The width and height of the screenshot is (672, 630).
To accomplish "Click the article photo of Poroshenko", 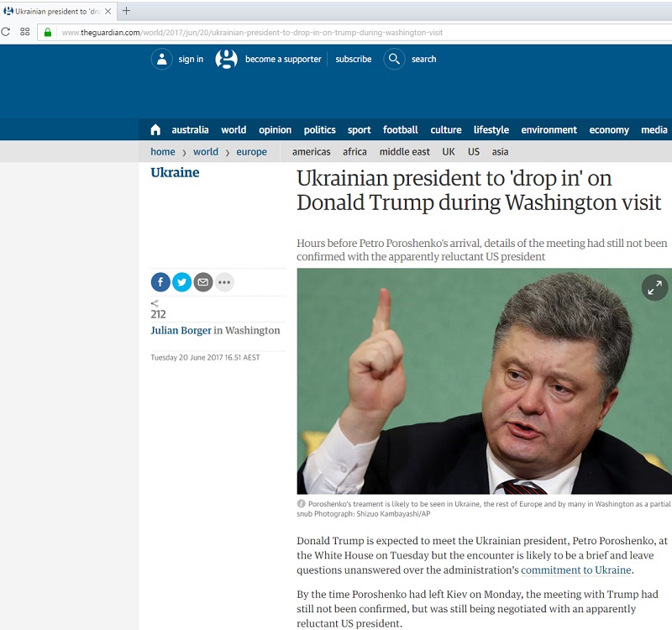I will coord(485,381).
